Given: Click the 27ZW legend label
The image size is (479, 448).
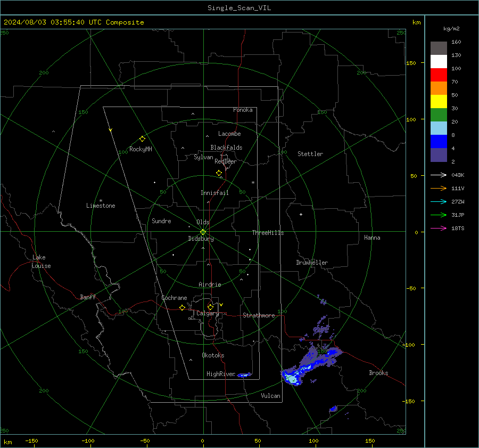Looking at the screenshot, I should [458, 201].
